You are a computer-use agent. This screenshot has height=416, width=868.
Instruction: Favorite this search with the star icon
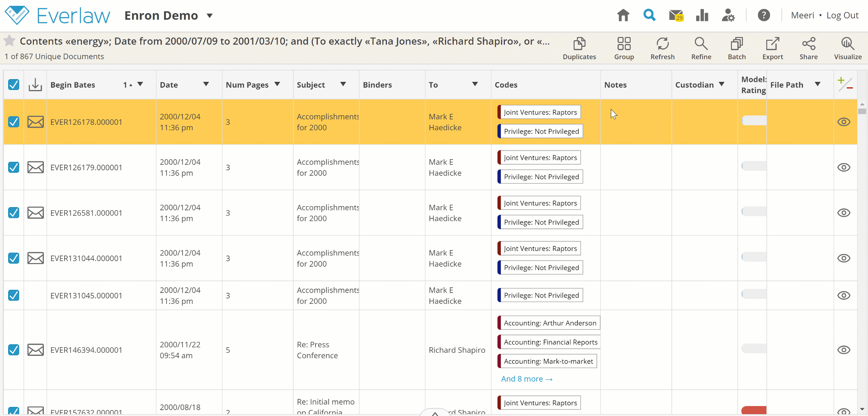9,41
